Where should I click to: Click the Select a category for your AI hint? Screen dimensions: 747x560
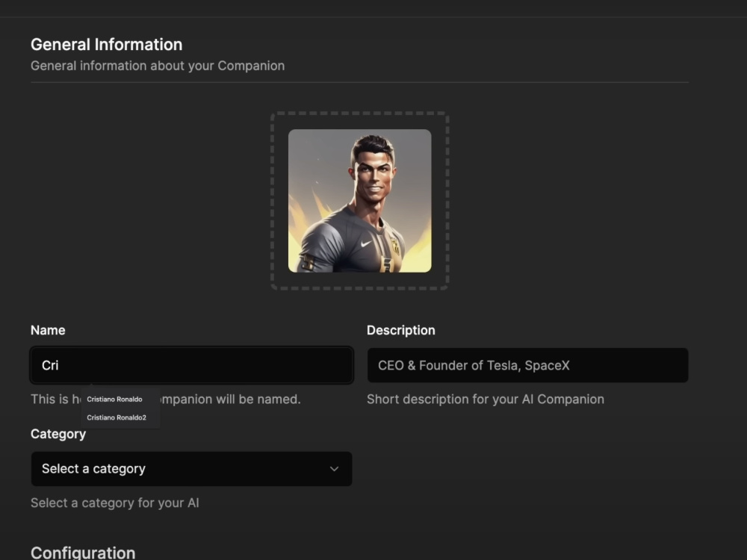115,503
